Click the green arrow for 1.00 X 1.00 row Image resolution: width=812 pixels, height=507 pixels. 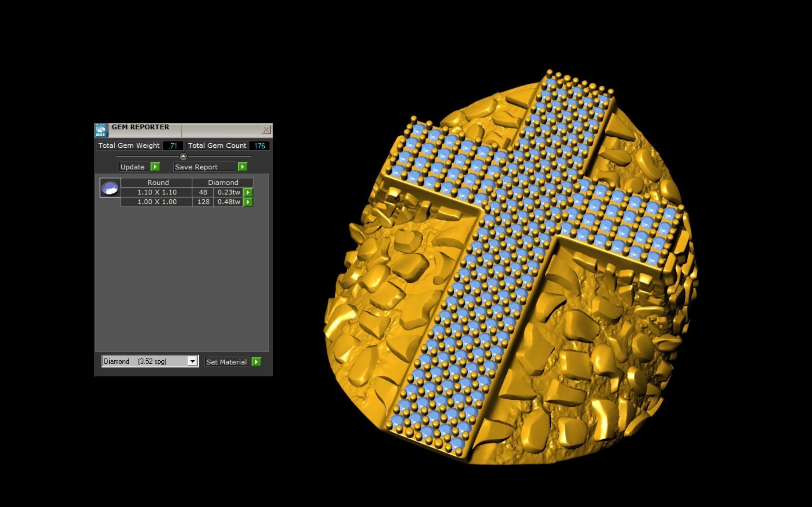tap(248, 202)
